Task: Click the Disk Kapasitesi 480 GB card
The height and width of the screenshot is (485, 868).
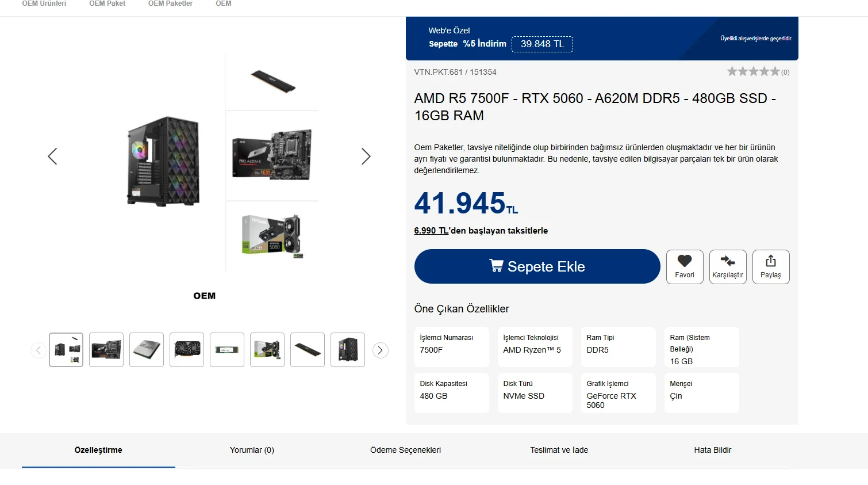Action: point(452,393)
